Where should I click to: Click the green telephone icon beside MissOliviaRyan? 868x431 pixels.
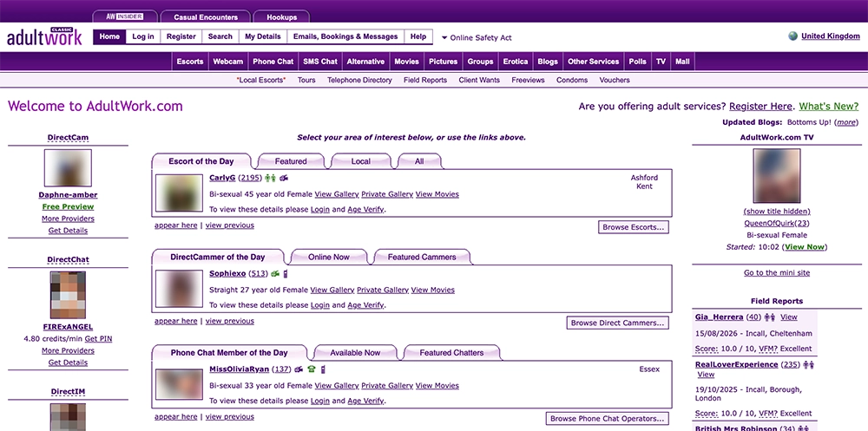click(312, 369)
